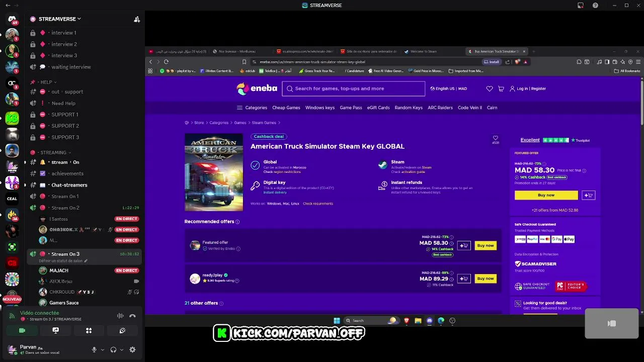Open microphone options dropdown arrow
The image size is (644, 362).
point(103,349)
